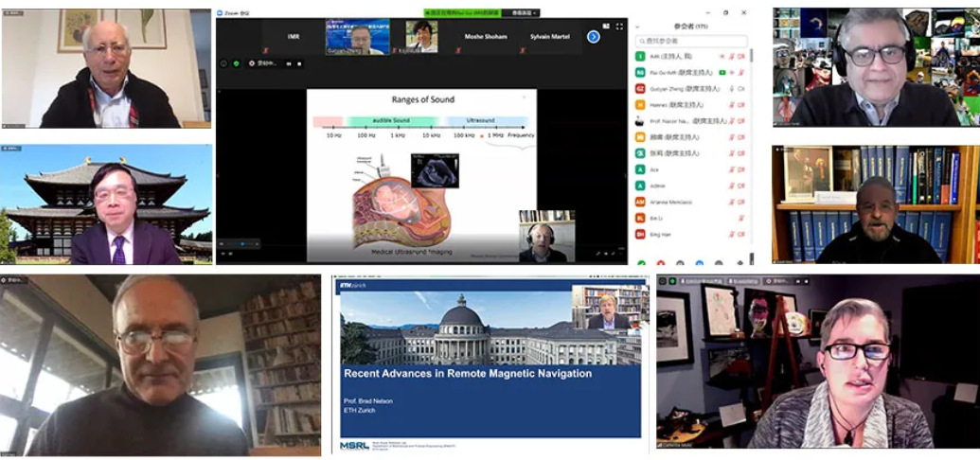
Task: Toggle muted microphone for Ace
Action: pyautogui.click(x=731, y=169)
